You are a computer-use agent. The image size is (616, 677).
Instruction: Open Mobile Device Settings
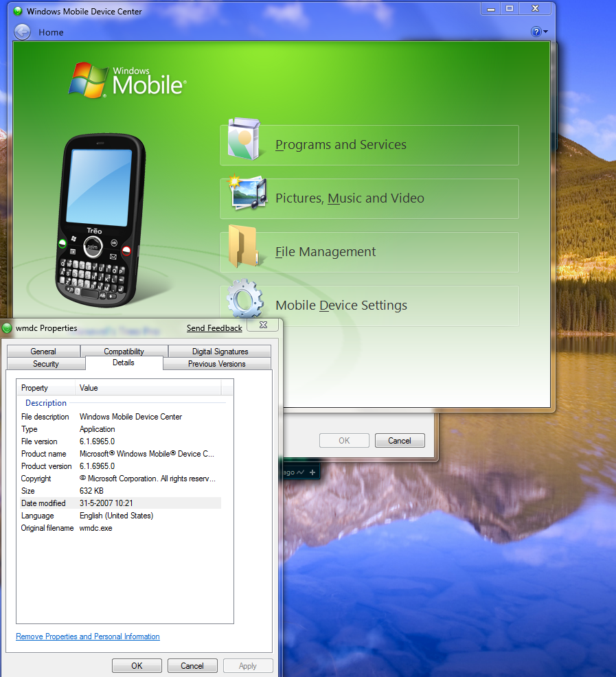[369, 306]
